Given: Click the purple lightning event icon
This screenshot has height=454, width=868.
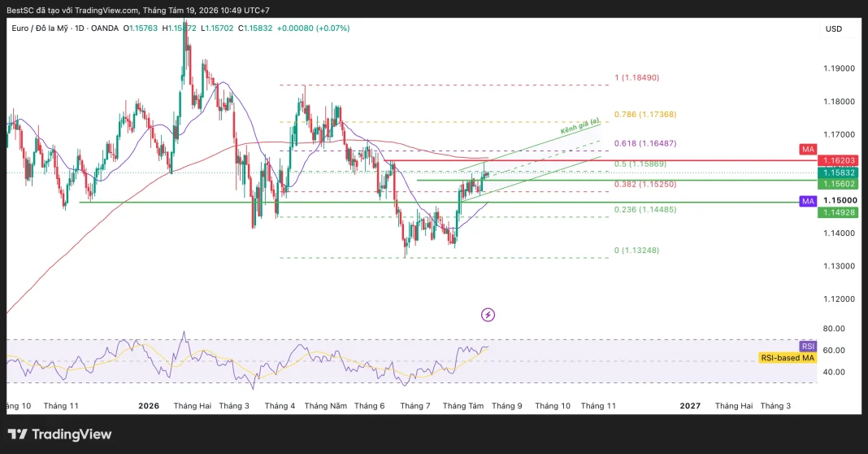Looking at the screenshot, I should click(x=488, y=315).
